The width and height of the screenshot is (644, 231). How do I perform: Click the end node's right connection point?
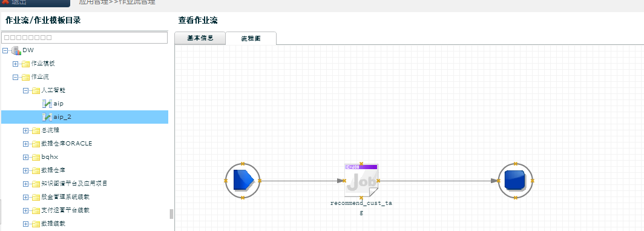(x=532, y=181)
